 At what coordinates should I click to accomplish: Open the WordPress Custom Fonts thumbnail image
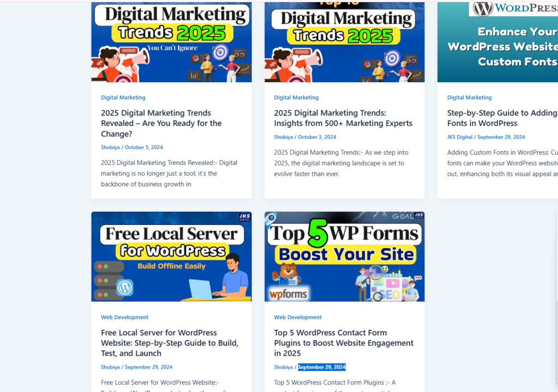[497, 42]
